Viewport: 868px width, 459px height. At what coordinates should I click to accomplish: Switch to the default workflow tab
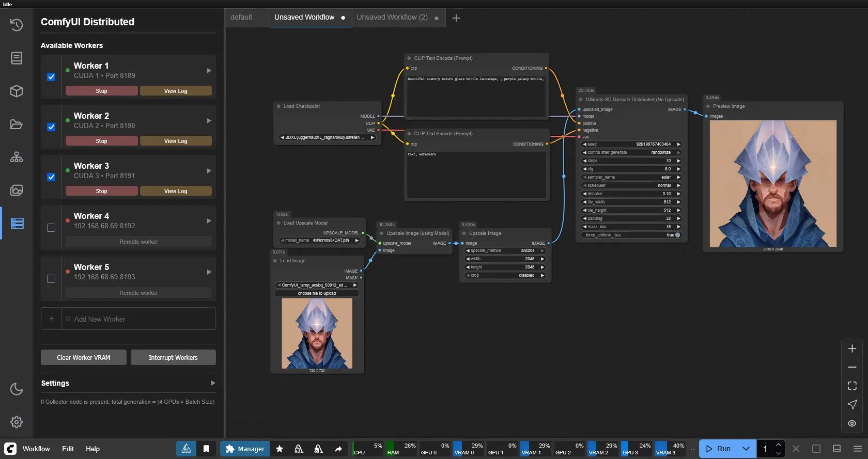(241, 18)
